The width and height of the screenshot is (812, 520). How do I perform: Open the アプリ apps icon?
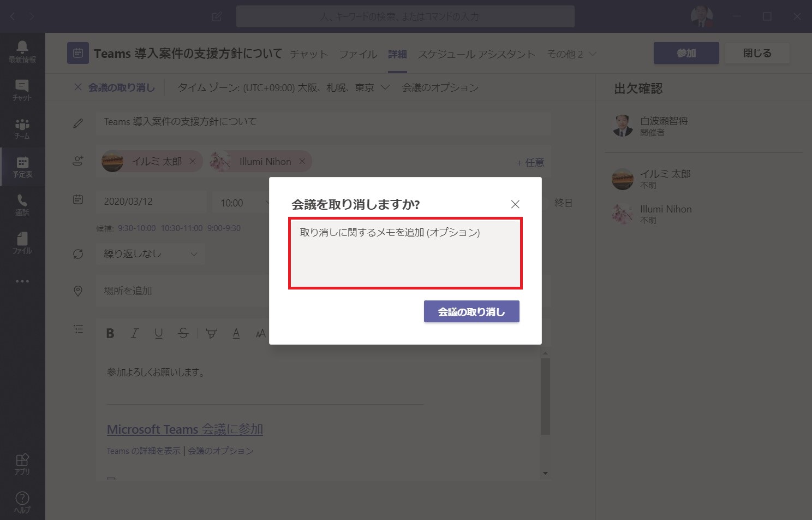pyautogui.click(x=22, y=464)
